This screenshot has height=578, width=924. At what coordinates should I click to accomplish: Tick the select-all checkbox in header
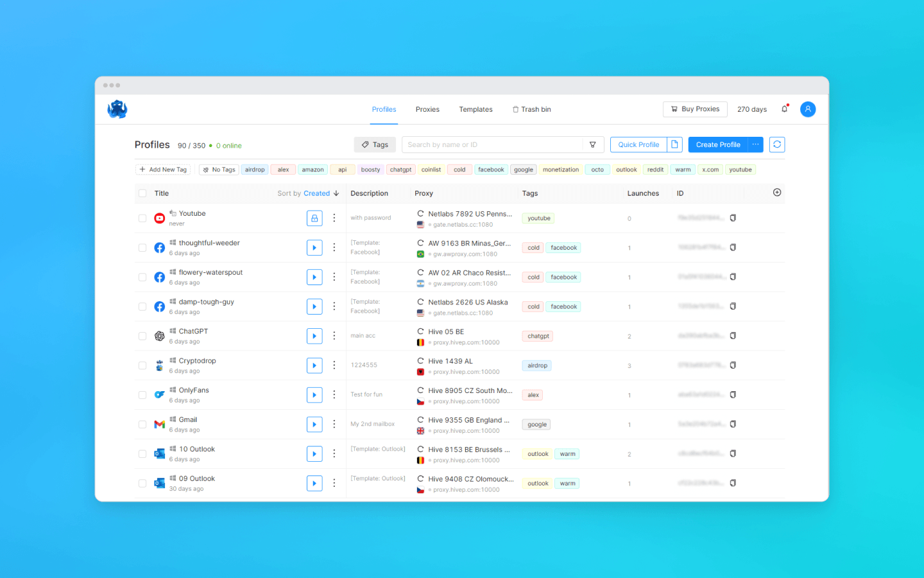(142, 193)
